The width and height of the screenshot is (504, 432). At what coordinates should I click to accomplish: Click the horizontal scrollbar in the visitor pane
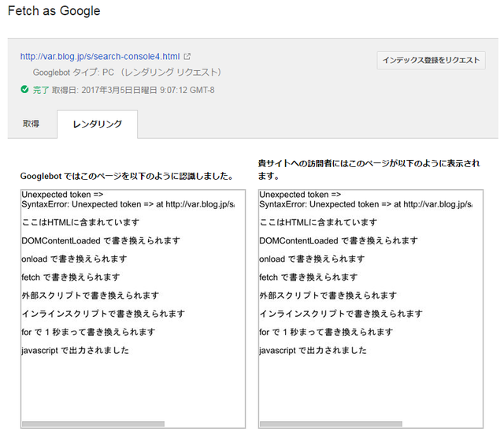(x=331, y=424)
